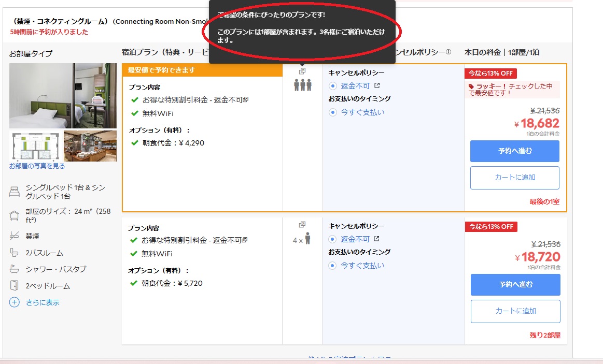Click 予約へ進む on the discounted top plan

514,151
